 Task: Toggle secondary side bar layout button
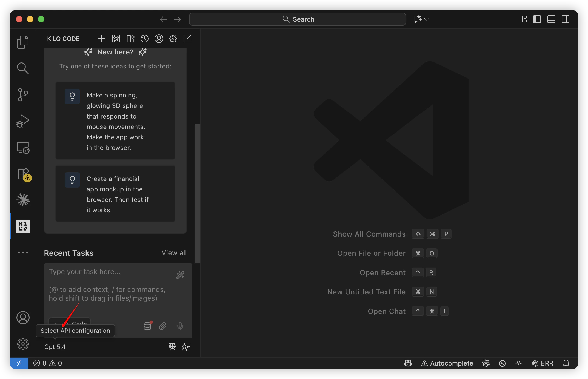565,19
